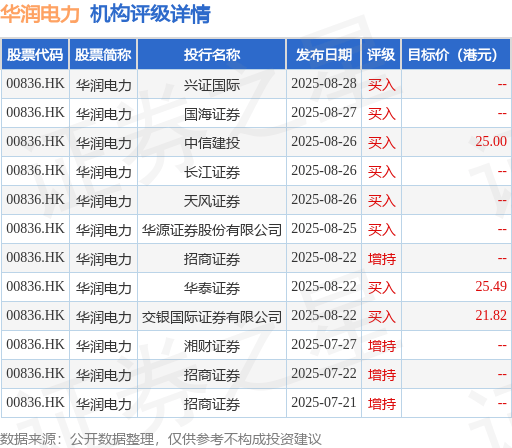Image resolution: width=512 pixels, height=448 pixels.
Task: Select the 长江证券 row name
Action: click(212, 172)
